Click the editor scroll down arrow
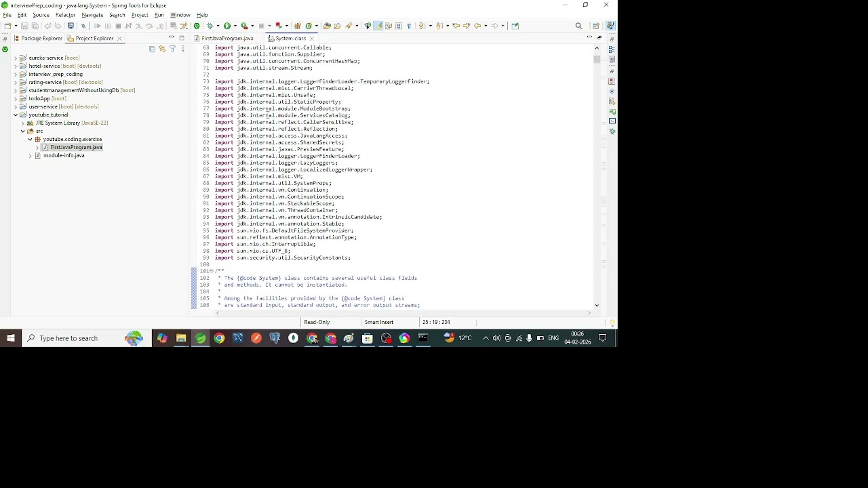 coord(597,306)
